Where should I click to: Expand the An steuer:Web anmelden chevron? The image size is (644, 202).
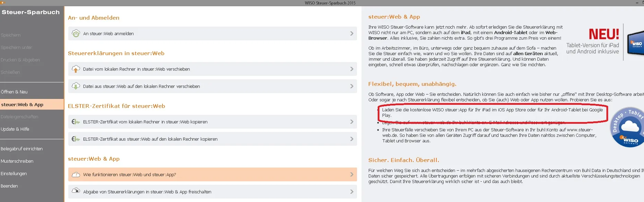pos(351,33)
